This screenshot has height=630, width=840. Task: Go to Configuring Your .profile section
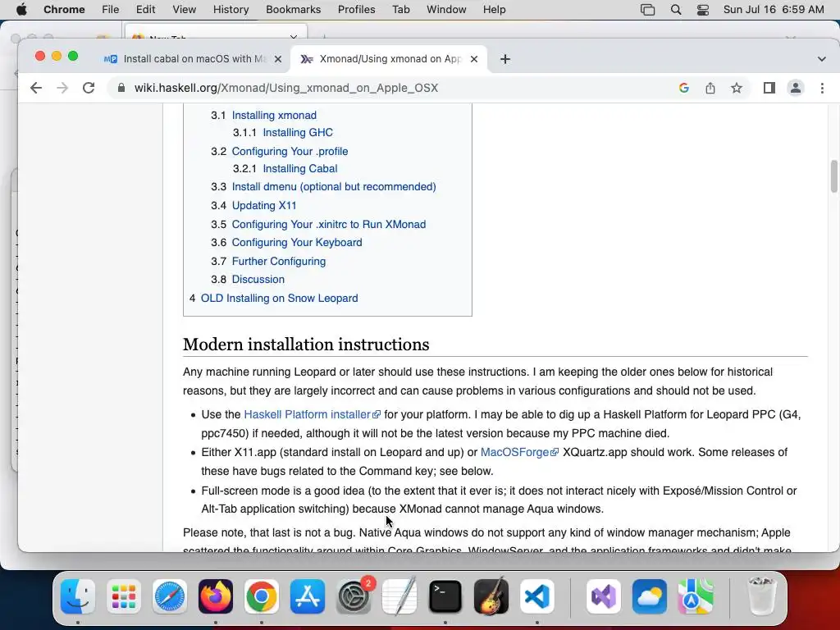point(290,151)
